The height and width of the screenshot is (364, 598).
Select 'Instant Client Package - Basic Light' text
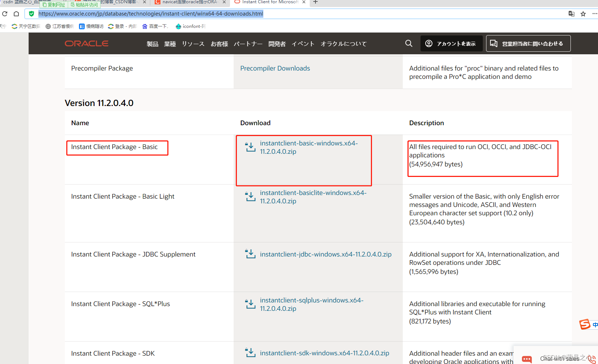click(123, 196)
